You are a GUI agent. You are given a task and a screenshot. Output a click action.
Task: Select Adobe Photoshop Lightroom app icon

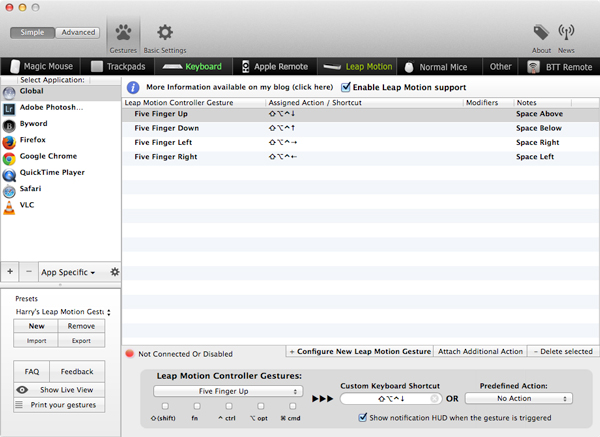tap(9, 109)
